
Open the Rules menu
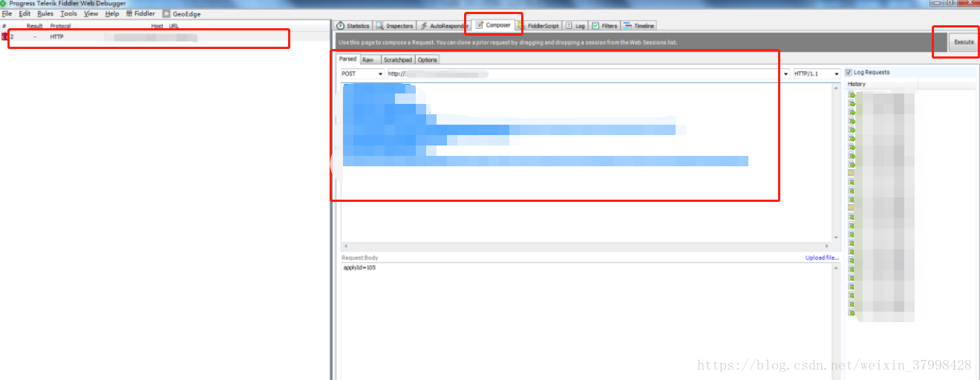[45, 13]
